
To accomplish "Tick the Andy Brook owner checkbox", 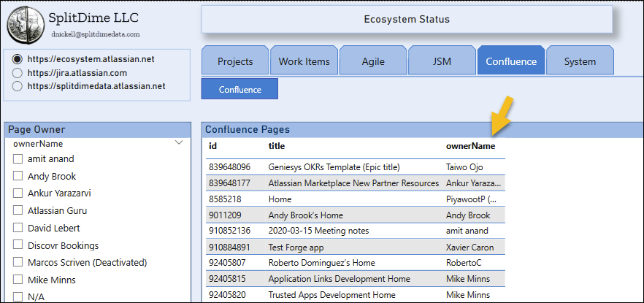I will click(18, 176).
